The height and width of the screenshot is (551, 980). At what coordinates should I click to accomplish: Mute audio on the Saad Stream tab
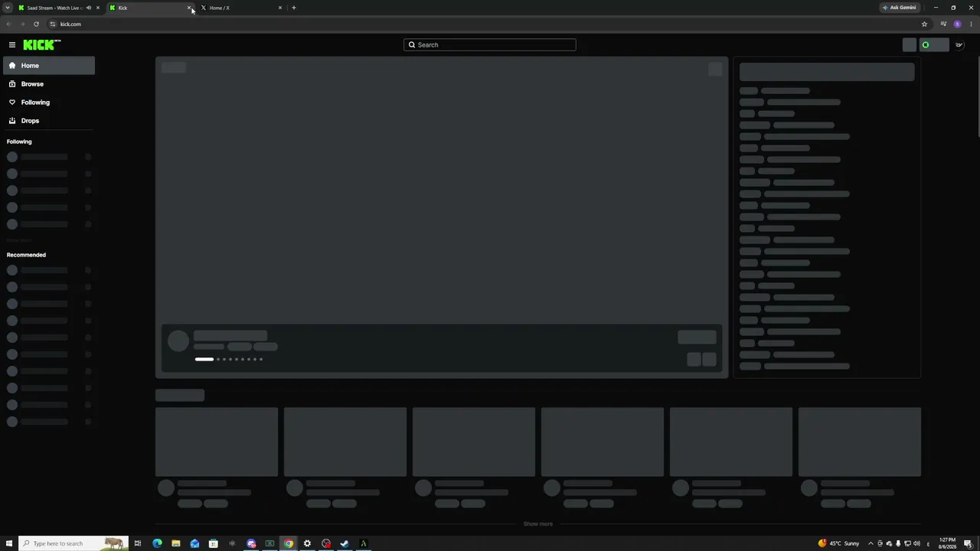coord(89,8)
